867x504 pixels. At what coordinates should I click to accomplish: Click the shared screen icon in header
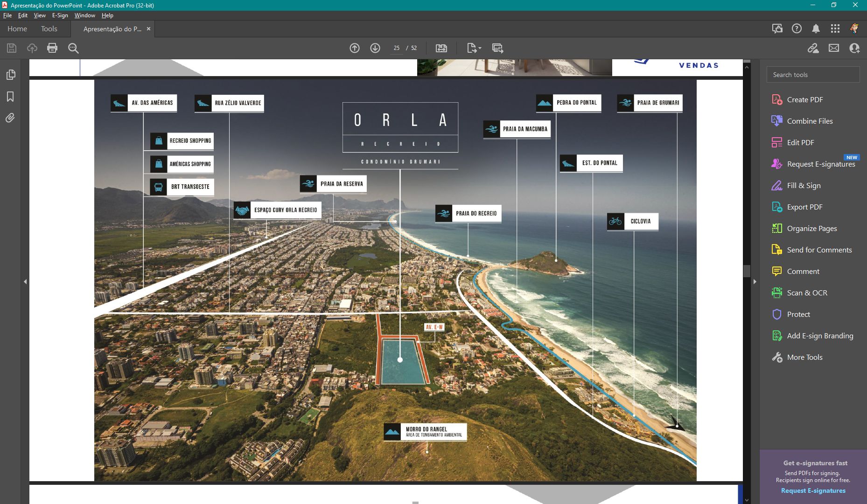[x=777, y=28]
